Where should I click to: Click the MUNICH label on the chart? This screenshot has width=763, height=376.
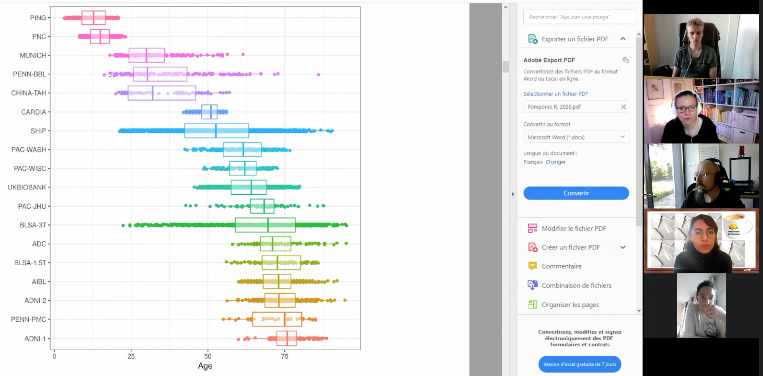(33, 55)
